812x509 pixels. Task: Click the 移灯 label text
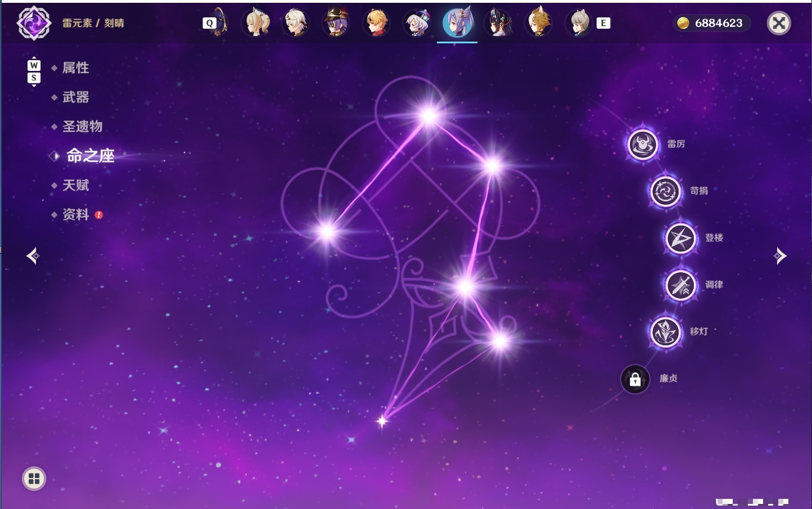[699, 331]
